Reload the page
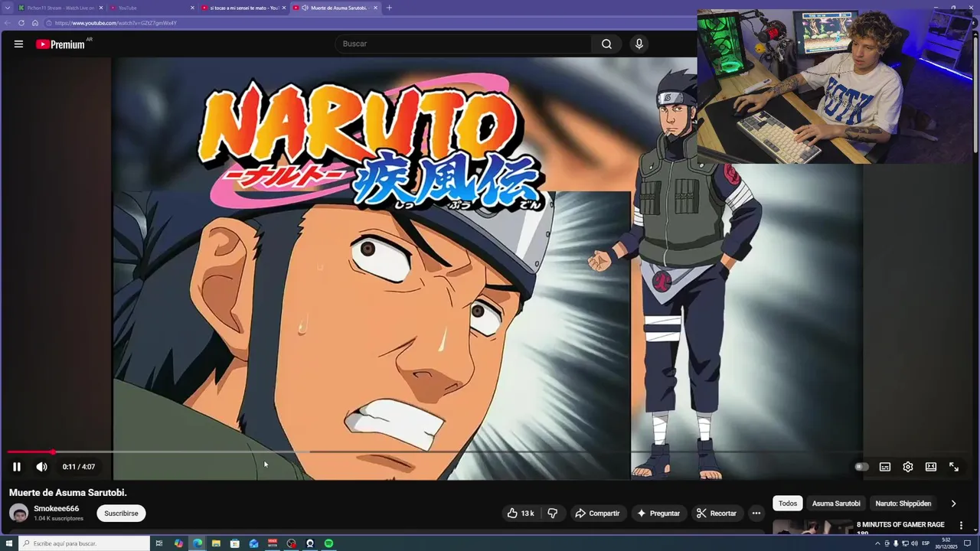This screenshot has height=551, width=980. pos(21,23)
